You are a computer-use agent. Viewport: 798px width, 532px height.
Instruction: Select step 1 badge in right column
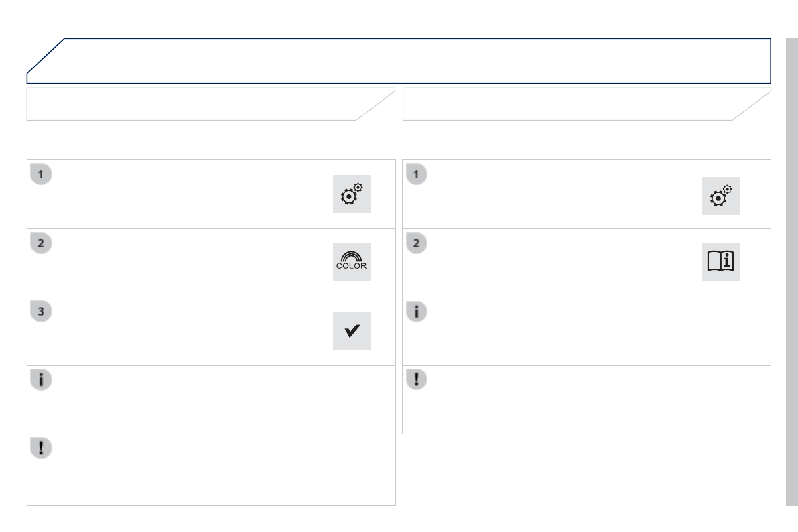[x=416, y=174]
